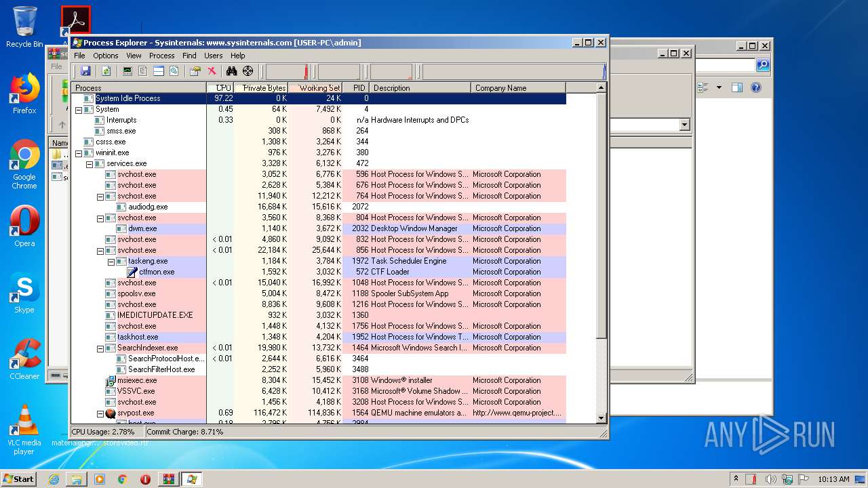
Task: Open the Process menu
Action: coord(161,56)
